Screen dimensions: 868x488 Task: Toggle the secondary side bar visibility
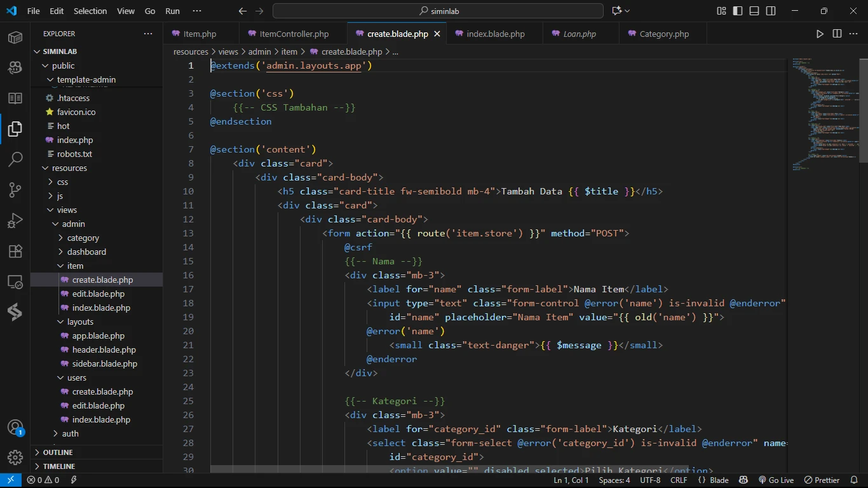(x=771, y=11)
